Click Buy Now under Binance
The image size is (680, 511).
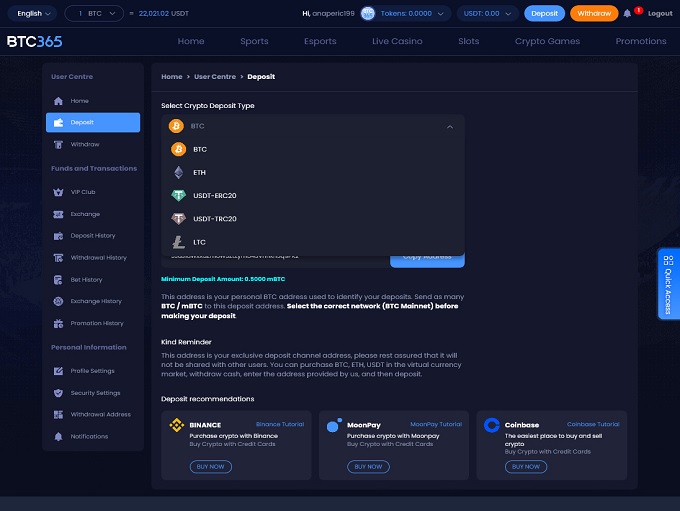(x=211, y=466)
